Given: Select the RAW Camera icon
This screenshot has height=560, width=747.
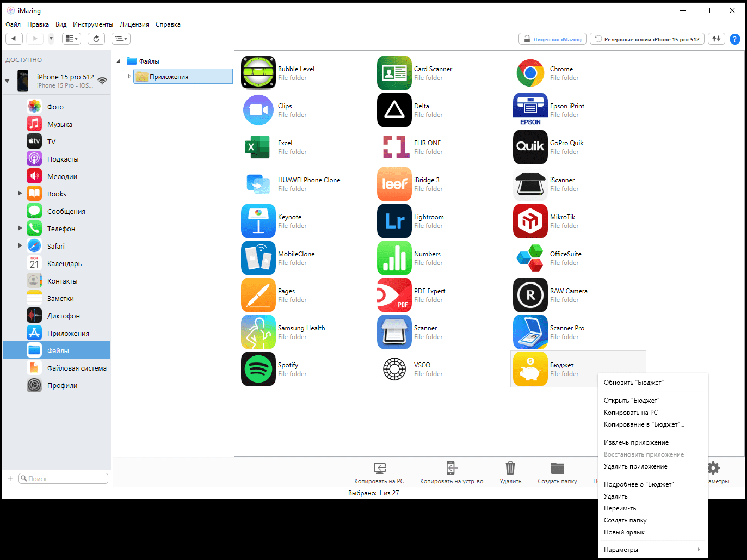Looking at the screenshot, I should tap(530, 295).
